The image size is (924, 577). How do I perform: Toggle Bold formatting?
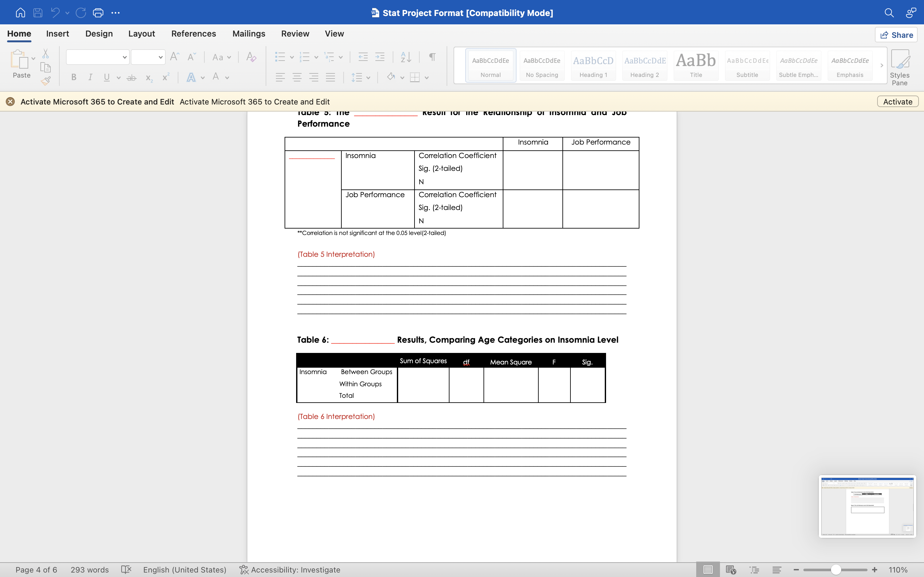tap(74, 78)
